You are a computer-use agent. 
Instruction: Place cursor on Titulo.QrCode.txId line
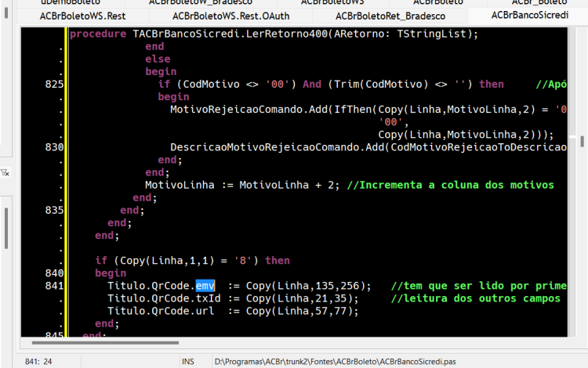233,298
